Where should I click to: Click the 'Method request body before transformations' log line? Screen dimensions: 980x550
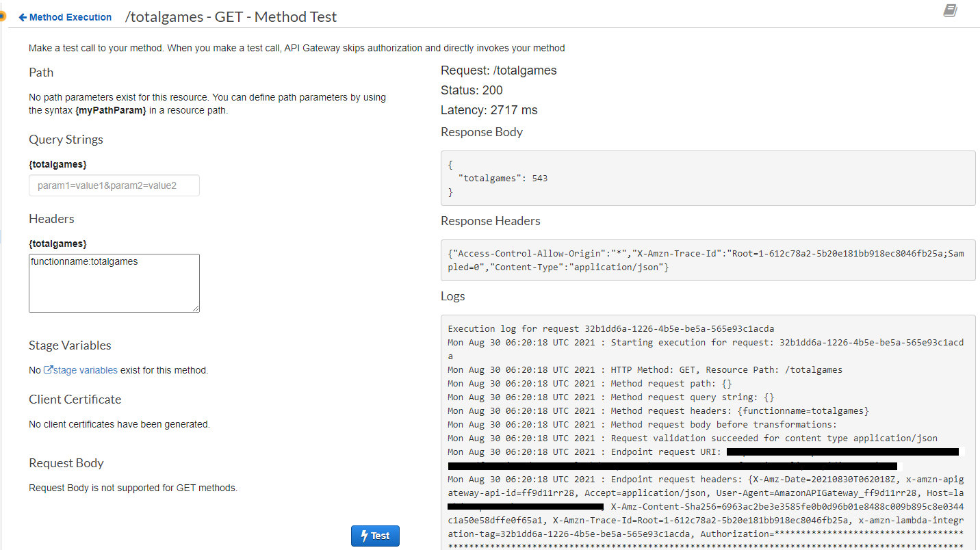[x=643, y=425]
